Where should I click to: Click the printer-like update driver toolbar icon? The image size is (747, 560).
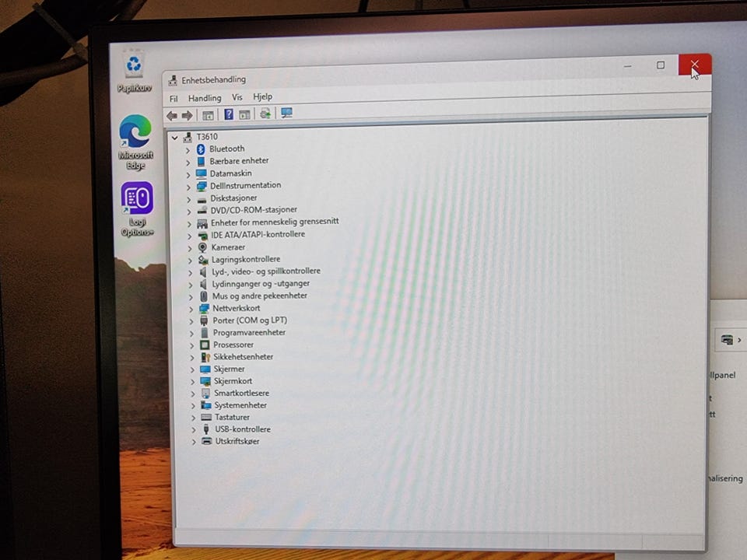point(265,114)
